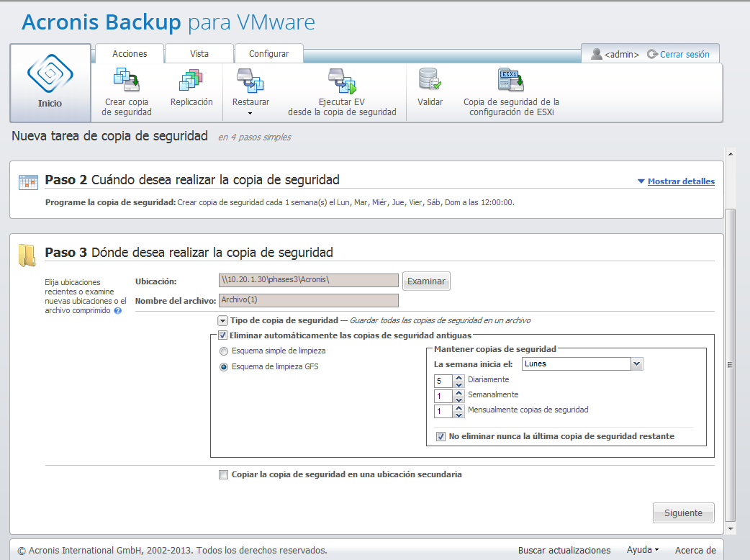Image resolution: width=750 pixels, height=560 pixels.
Task: Click the Examinar button
Action: pos(426,281)
